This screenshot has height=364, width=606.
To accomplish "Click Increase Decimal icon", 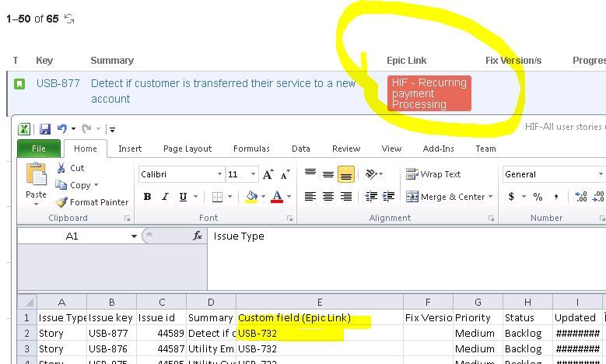I will pyautogui.click(x=580, y=197).
